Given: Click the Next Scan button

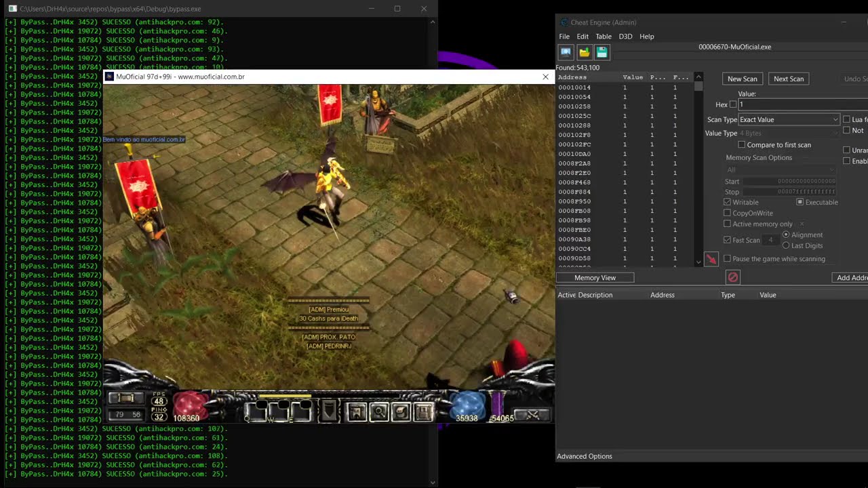Looking at the screenshot, I should 789,79.
